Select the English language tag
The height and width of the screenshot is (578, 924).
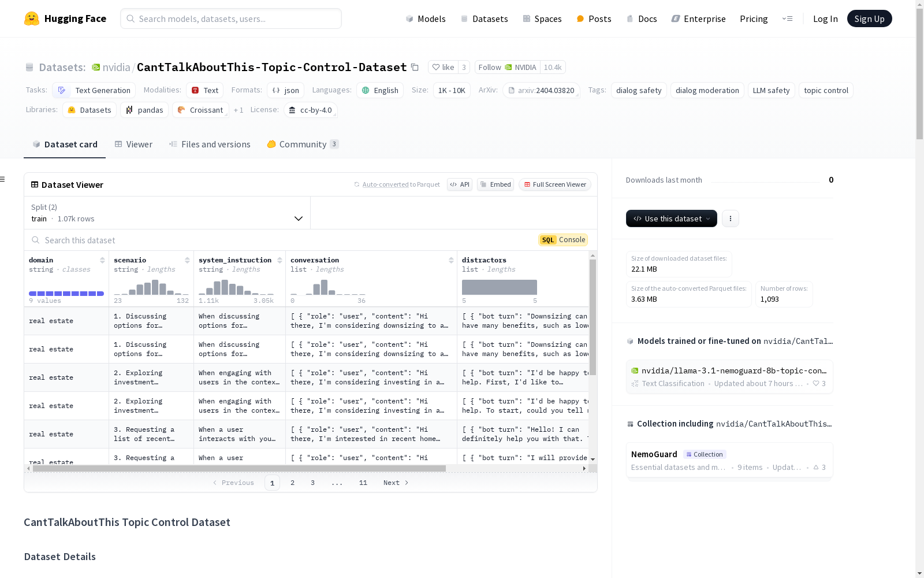379,90
